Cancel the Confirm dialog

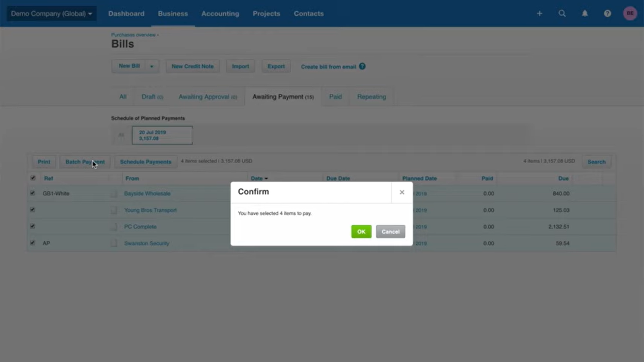(390, 232)
